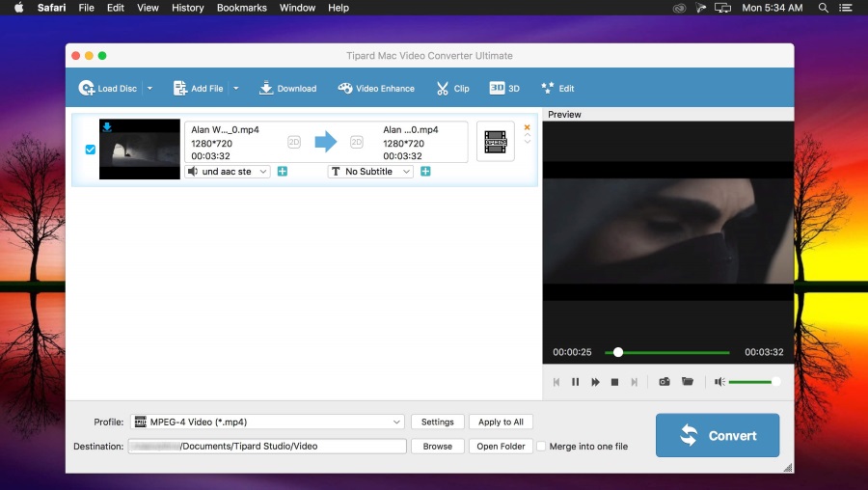868x490 pixels.
Task: Open the Edit effects tool
Action: [x=557, y=88]
